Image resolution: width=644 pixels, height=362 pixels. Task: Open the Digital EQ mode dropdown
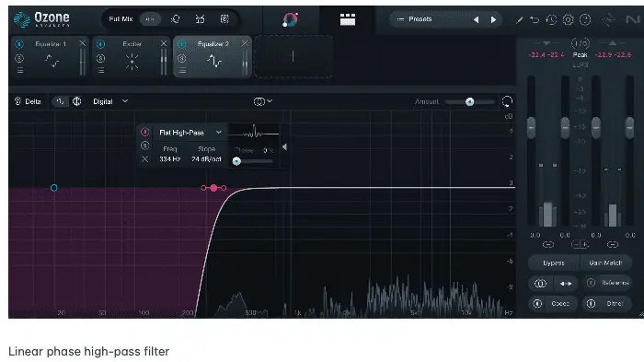click(x=110, y=101)
